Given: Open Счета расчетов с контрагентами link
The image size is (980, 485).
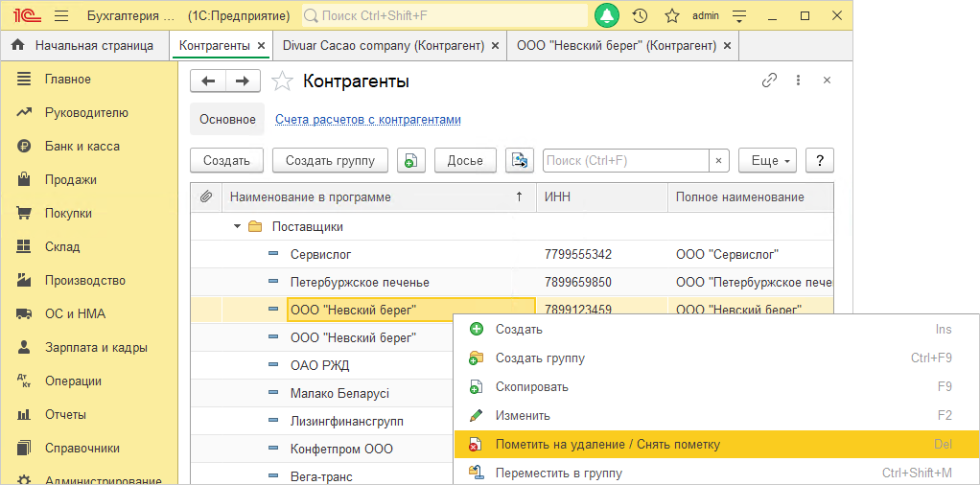Looking at the screenshot, I should point(368,120).
